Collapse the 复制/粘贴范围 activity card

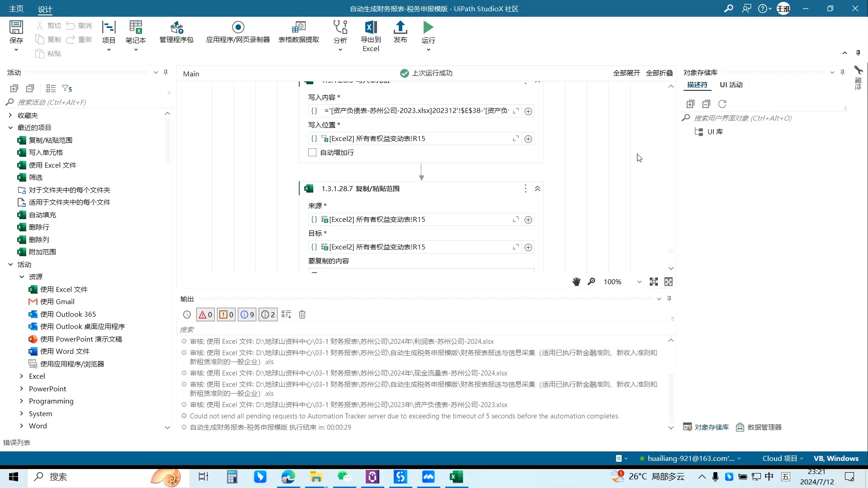538,188
